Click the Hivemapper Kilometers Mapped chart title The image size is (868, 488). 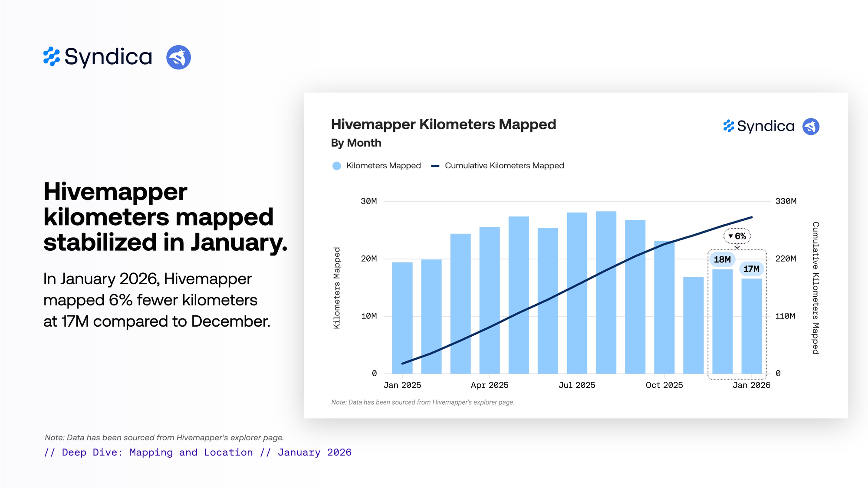coord(443,124)
